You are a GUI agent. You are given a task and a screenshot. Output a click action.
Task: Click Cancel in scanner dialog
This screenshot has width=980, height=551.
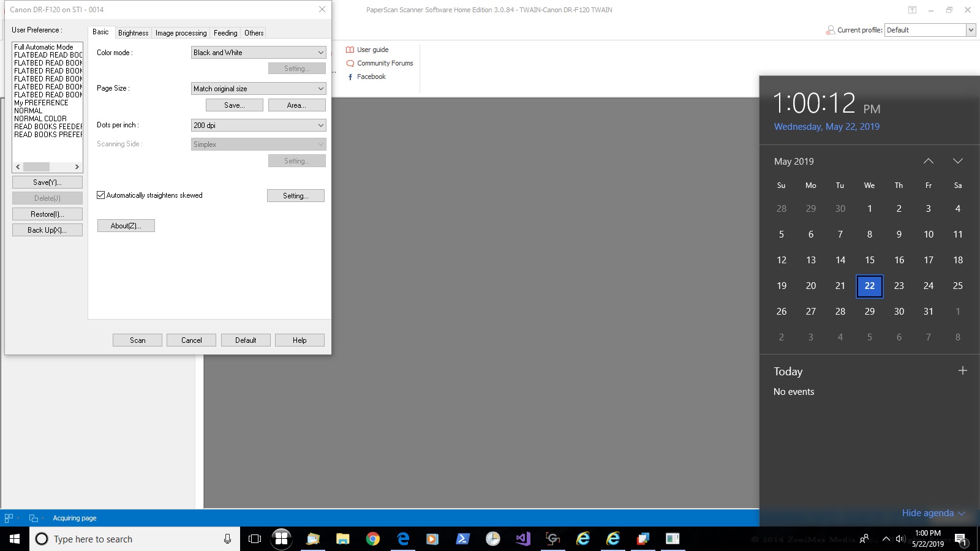[192, 340]
